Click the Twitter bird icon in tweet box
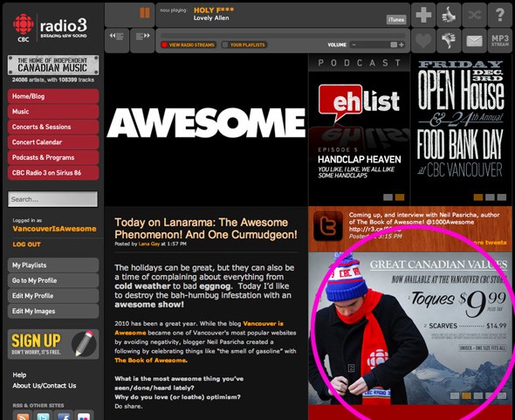 click(328, 226)
